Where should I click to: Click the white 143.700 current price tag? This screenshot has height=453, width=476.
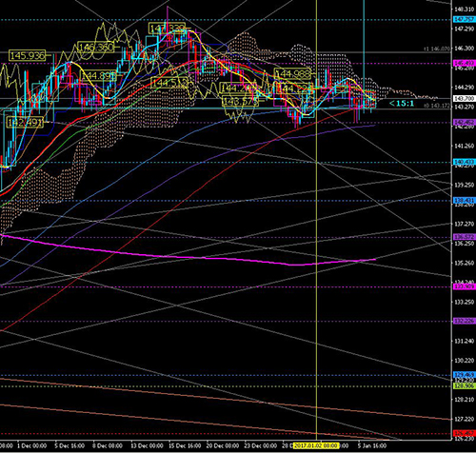[465, 99]
